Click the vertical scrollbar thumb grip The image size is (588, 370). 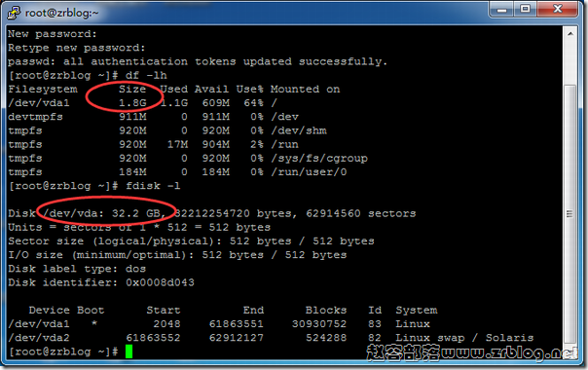[570, 214]
